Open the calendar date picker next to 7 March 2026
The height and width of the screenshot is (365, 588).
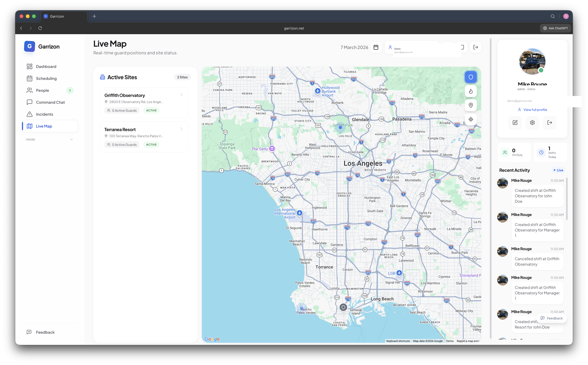[x=376, y=47]
